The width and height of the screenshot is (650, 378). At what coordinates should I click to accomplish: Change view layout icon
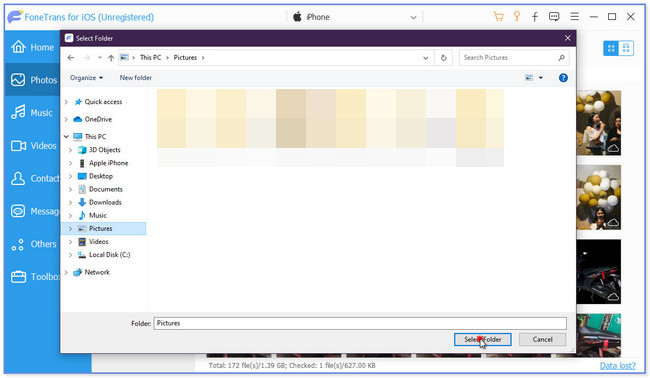tap(529, 78)
